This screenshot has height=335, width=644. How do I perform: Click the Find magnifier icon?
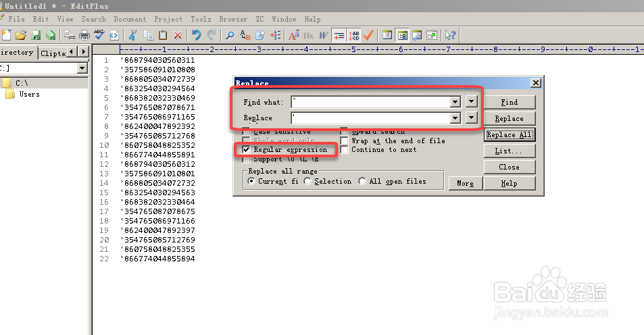click(230, 35)
